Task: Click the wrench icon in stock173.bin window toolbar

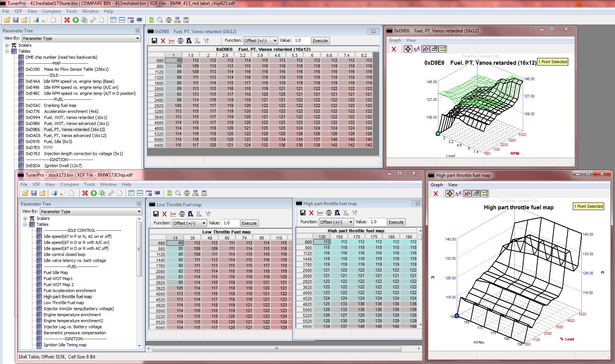Action: [x=111, y=193]
